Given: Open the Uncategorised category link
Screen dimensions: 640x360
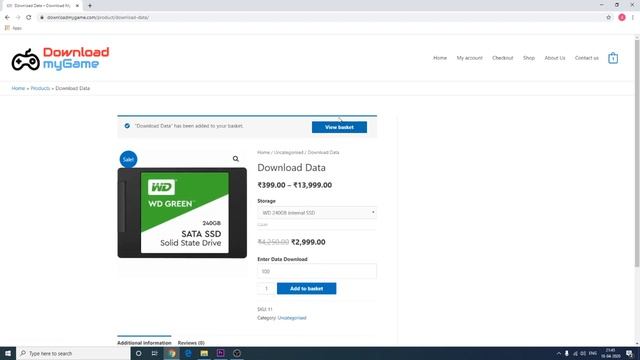Looking at the screenshot, I should (292, 318).
